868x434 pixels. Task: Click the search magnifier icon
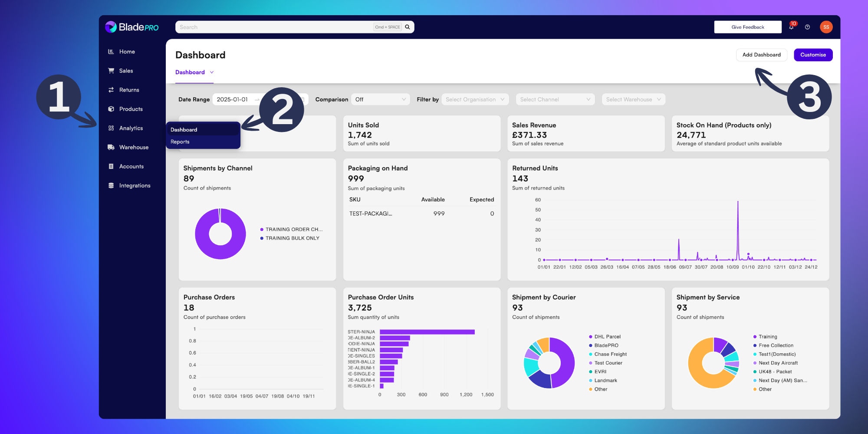click(x=408, y=27)
